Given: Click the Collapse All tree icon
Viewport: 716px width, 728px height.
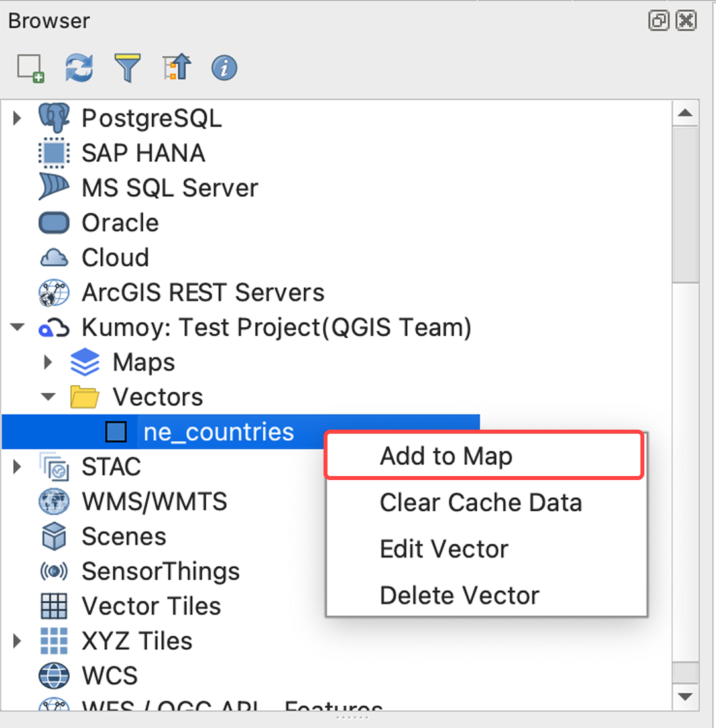Looking at the screenshot, I should coord(176,68).
